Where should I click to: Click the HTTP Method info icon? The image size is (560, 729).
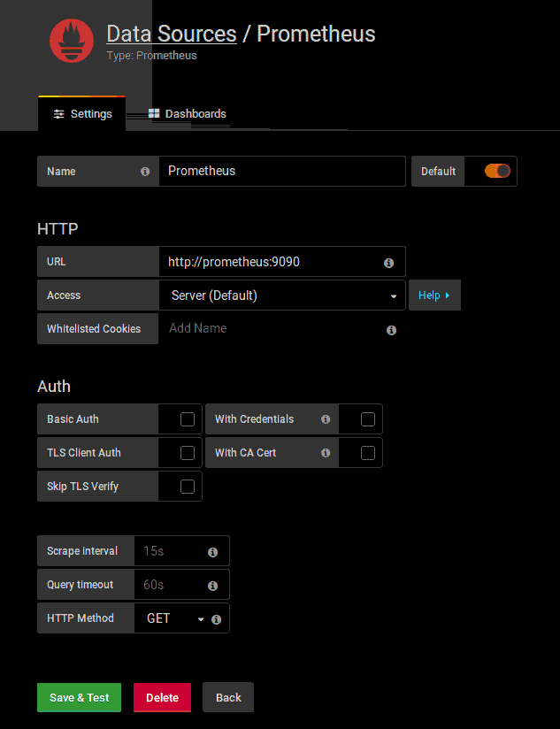point(215,619)
